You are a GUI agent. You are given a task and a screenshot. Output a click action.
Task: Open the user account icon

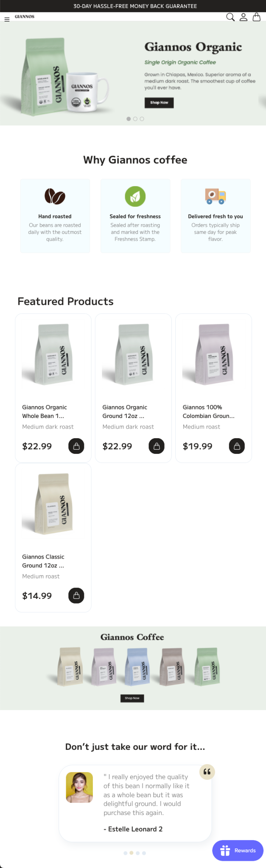(x=244, y=17)
